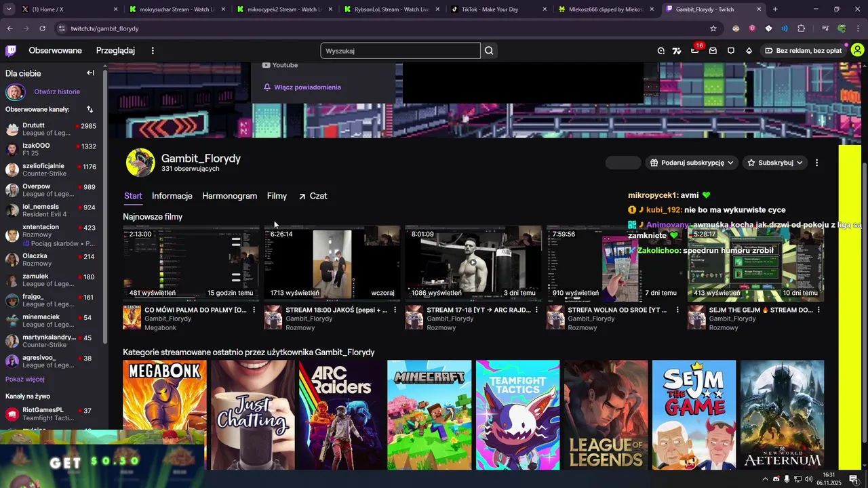The height and width of the screenshot is (488, 868).
Task: Open options for STREFA WOLNA OD SROE video
Action: (677, 310)
